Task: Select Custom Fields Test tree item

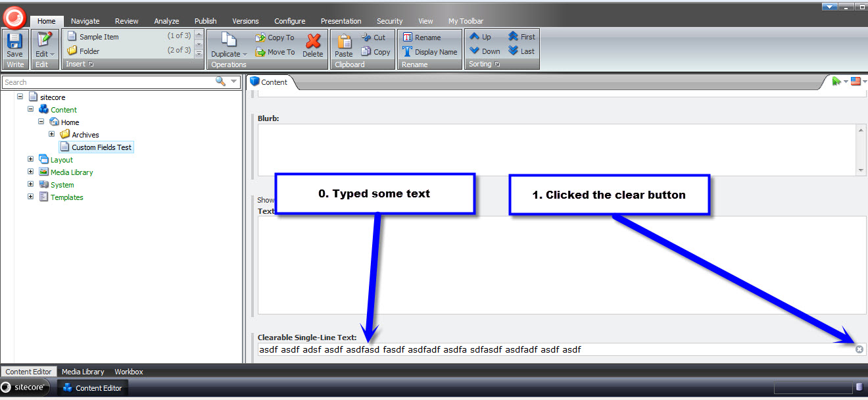Action: tap(101, 147)
